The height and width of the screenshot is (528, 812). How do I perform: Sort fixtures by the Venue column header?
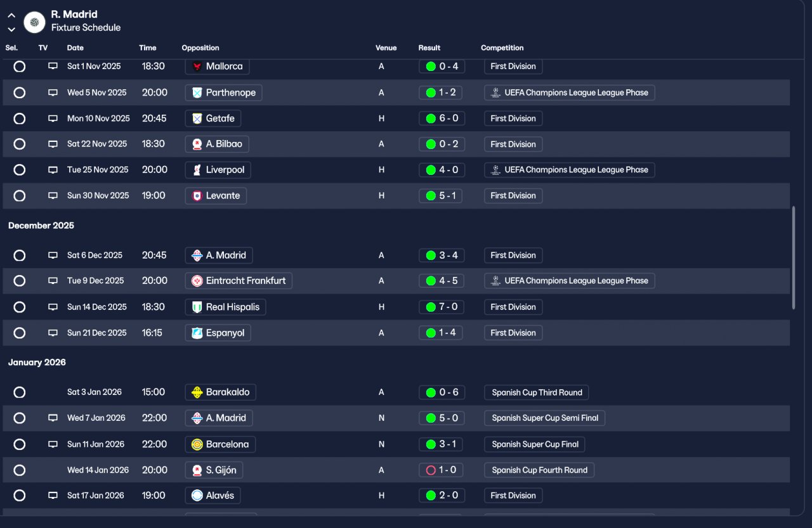[x=386, y=48]
